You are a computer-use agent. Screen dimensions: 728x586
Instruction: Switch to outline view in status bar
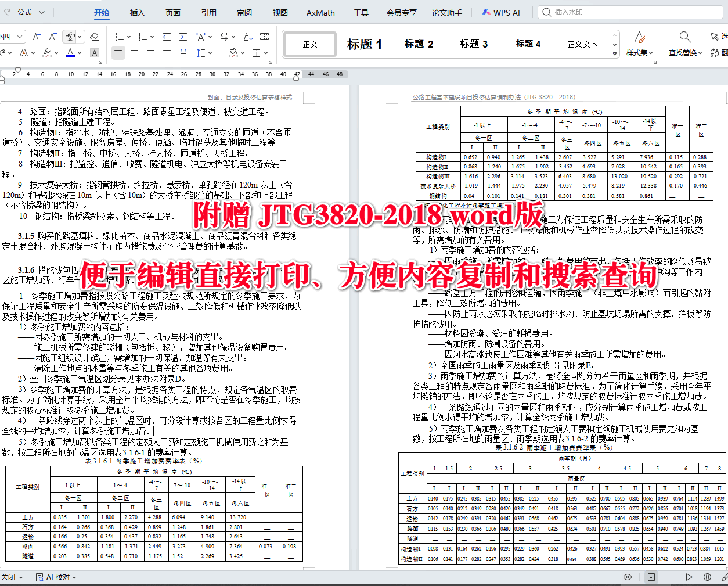click(669, 577)
